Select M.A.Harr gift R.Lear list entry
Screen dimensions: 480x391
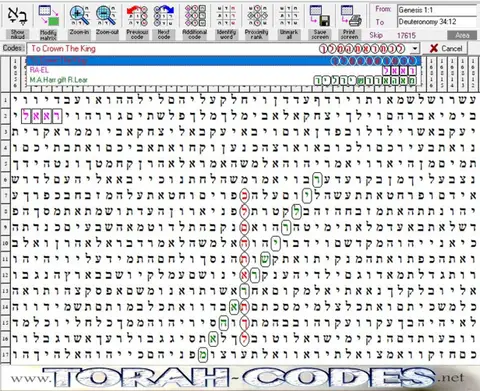(224, 80)
